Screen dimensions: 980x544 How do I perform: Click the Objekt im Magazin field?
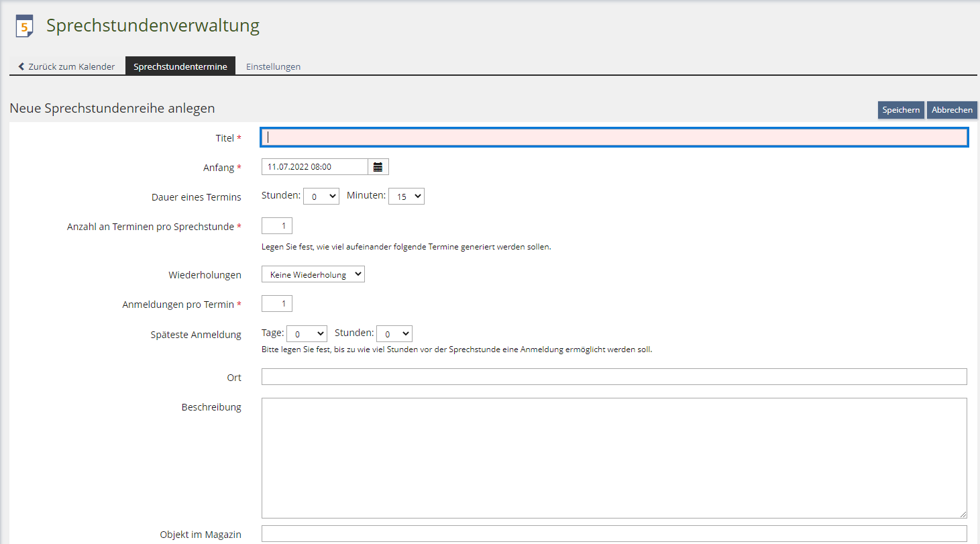tap(614, 534)
